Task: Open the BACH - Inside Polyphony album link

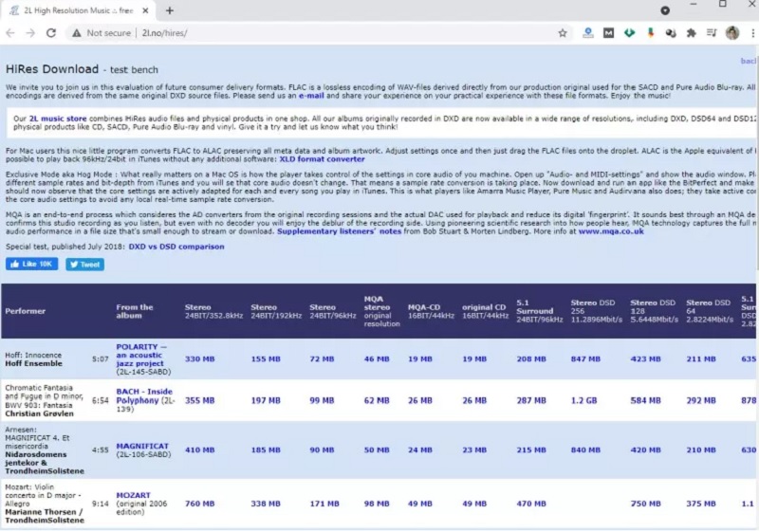Action: (144, 395)
